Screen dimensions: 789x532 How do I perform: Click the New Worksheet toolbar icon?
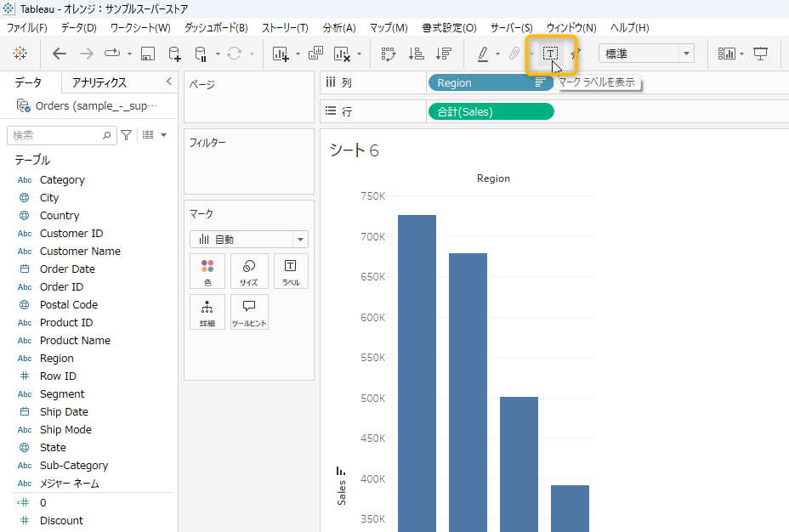point(281,54)
